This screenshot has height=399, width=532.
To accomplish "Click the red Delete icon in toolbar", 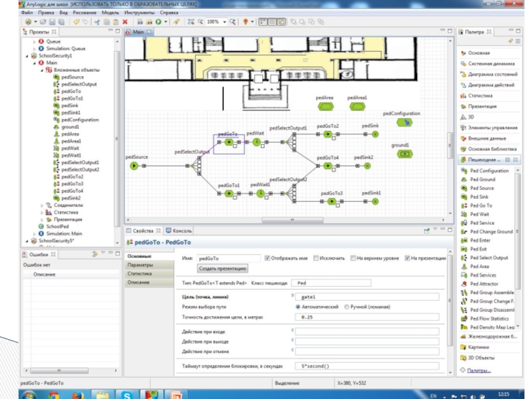I will (124, 21).
